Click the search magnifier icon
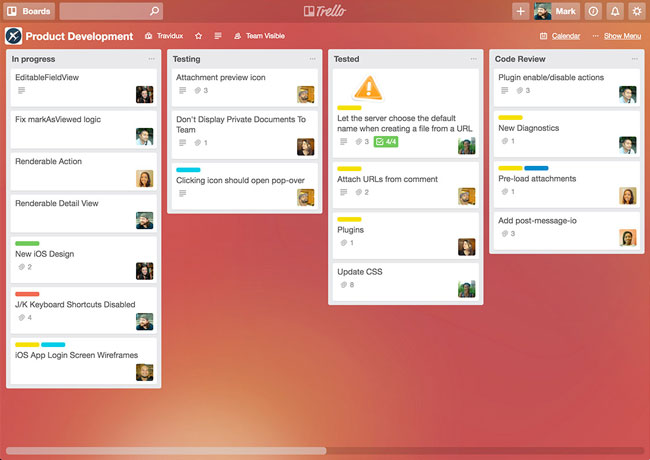Viewport: 650px width, 460px height. [154, 11]
